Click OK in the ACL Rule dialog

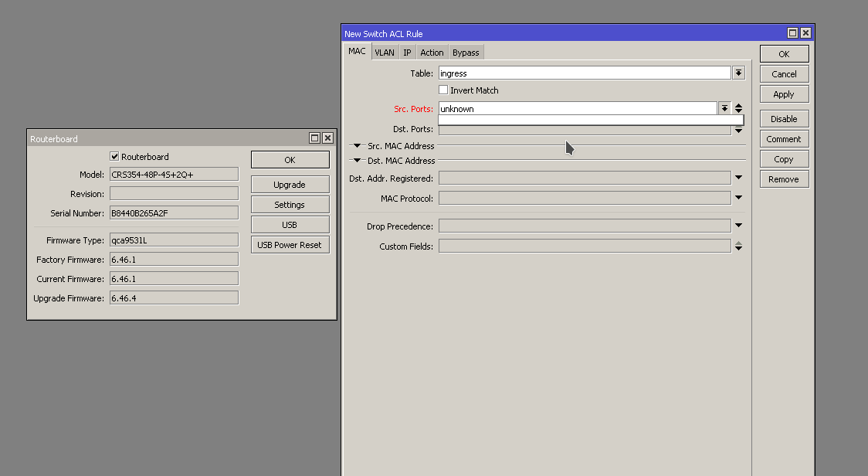tap(785, 54)
